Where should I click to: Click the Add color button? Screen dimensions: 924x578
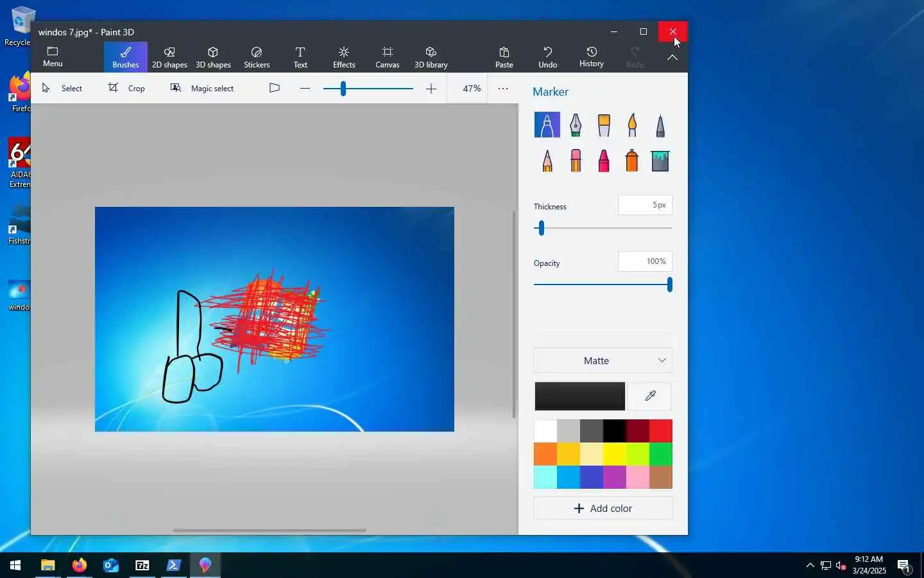[603, 508]
